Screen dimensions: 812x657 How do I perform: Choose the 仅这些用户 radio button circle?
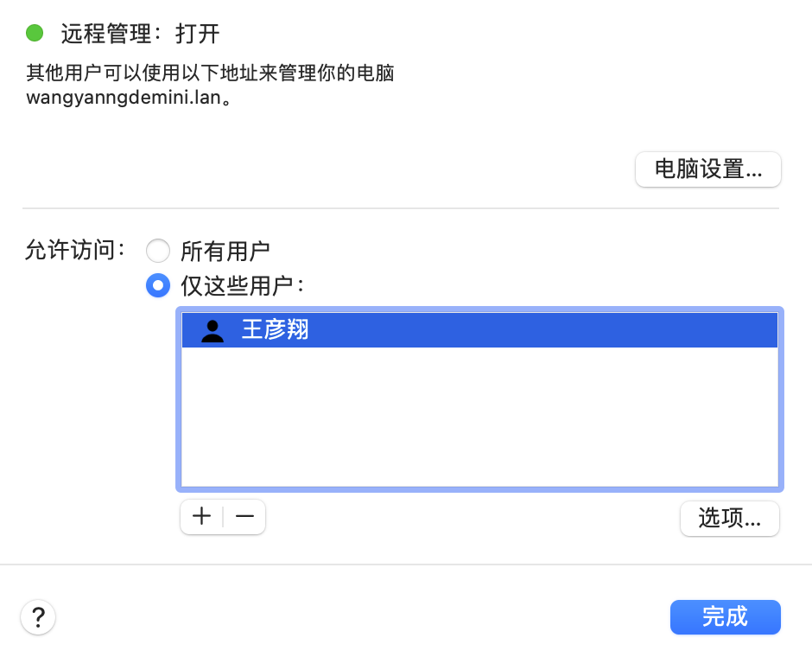(x=158, y=285)
